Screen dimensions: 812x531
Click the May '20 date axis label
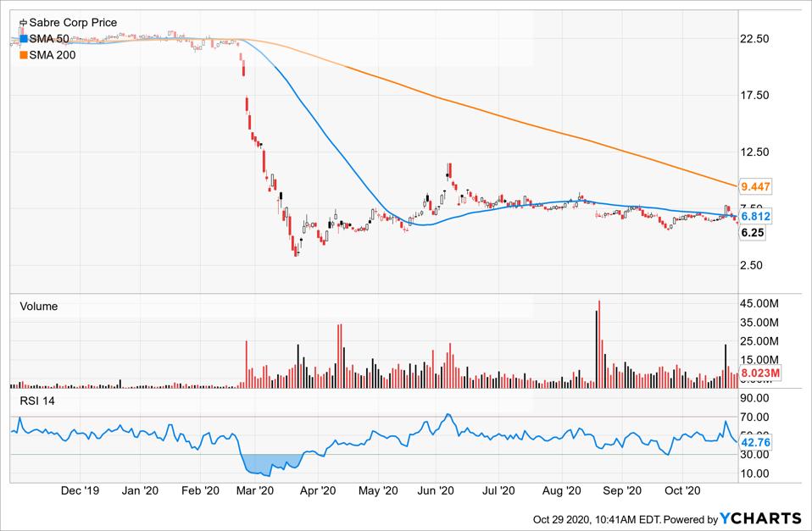378,490
